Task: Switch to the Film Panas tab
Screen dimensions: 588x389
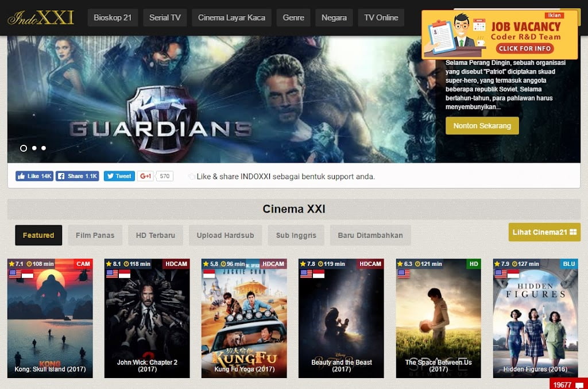Action: point(95,235)
